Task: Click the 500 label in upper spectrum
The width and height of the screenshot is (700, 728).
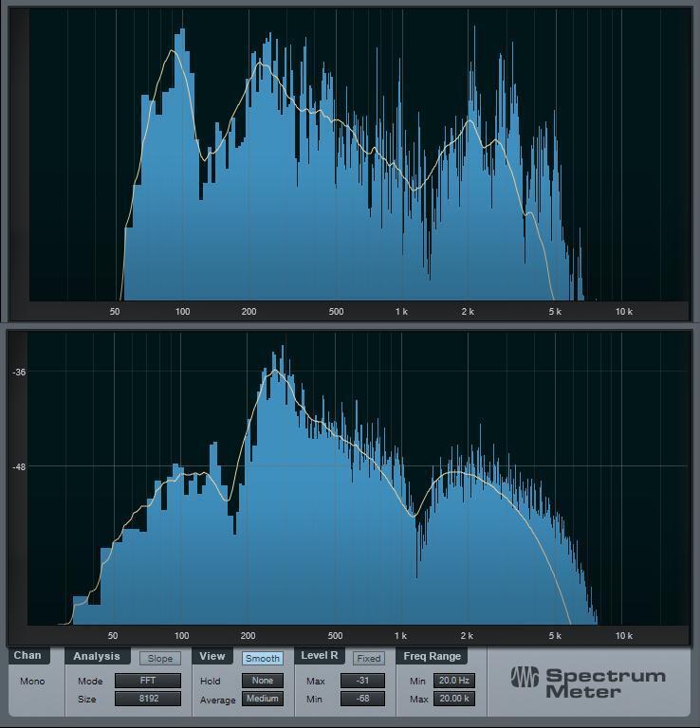Action: pyautogui.click(x=336, y=312)
